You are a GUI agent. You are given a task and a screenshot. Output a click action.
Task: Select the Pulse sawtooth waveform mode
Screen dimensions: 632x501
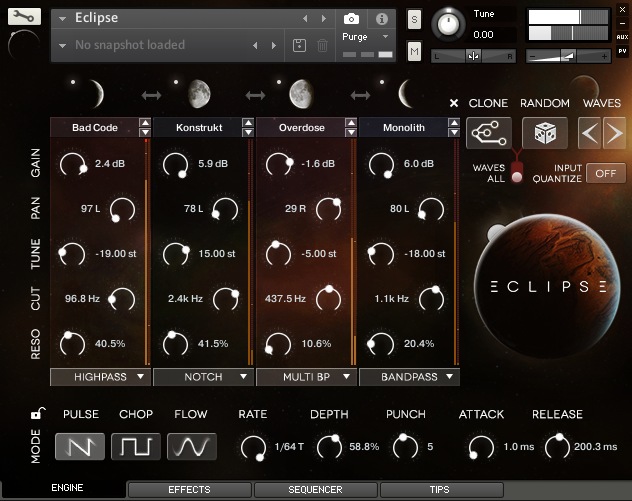[80, 446]
